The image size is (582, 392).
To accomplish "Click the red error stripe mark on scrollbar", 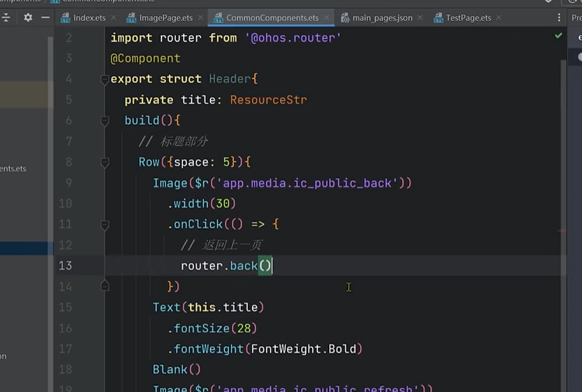I will click(x=562, y=231).
